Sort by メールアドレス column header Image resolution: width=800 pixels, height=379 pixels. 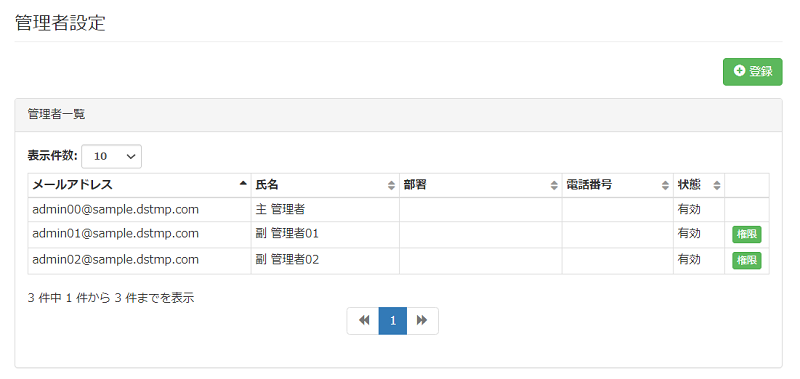click(139, 185)
